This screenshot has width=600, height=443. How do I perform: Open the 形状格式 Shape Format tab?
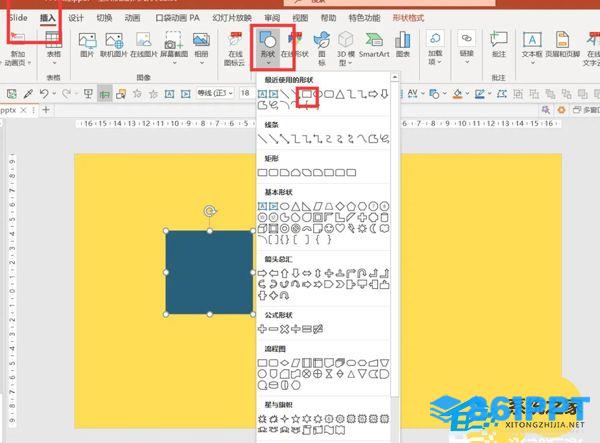(x=408, y=18)
